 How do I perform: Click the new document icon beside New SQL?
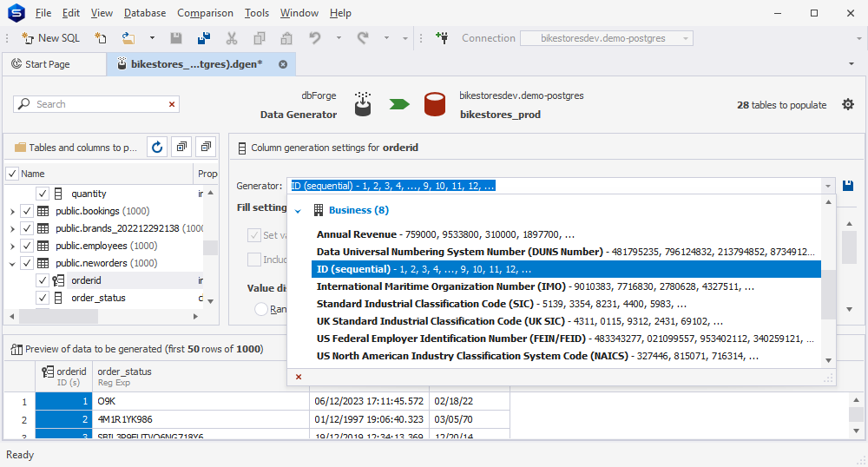pos(100,38)
